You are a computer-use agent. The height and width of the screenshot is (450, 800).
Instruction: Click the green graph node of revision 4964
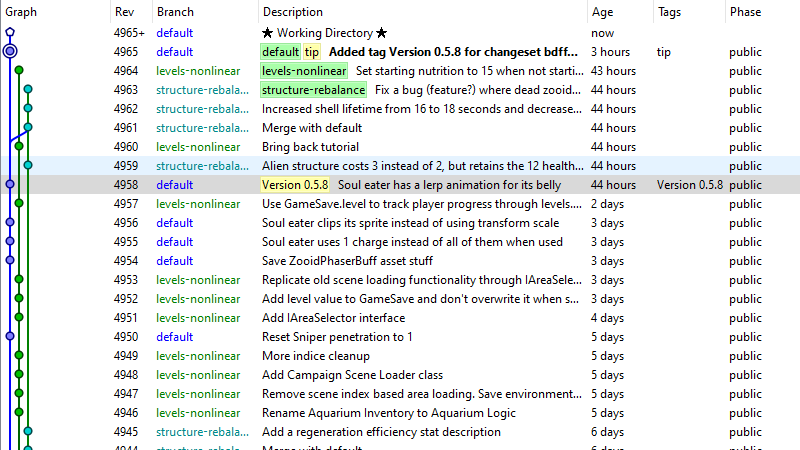(x=19, y=71)
